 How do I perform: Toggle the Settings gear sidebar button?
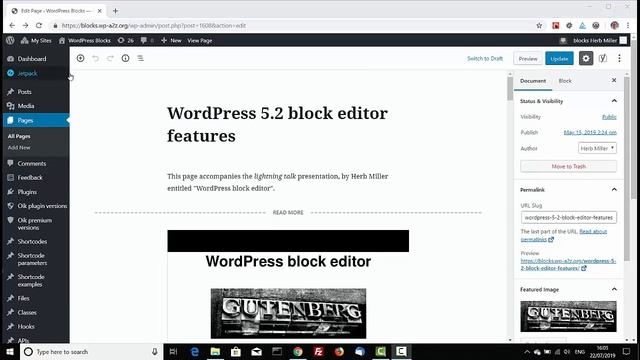coord(586,58)
